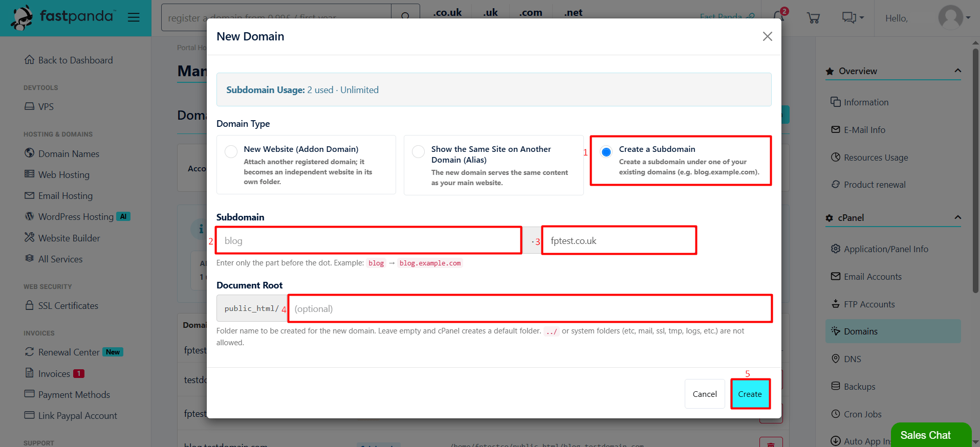980x447 pixels.
Task: Open the support chat dropdown in header
Action: pos(853,18)
